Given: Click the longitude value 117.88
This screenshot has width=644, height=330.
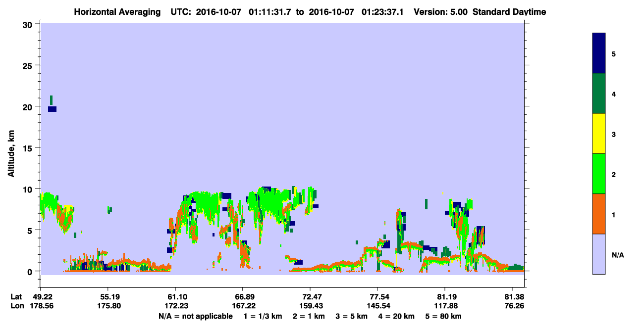Looking at the screenshot, I should [445, 306].
